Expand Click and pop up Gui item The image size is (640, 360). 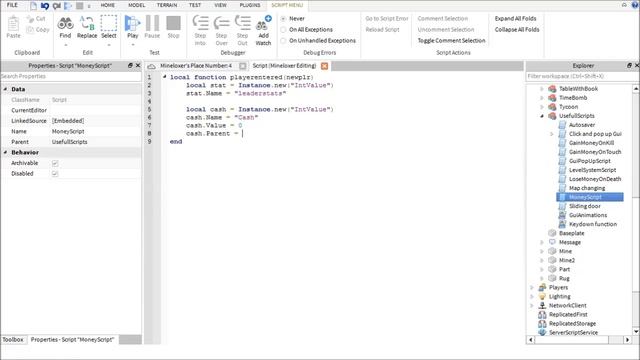(x=551, y=134)
